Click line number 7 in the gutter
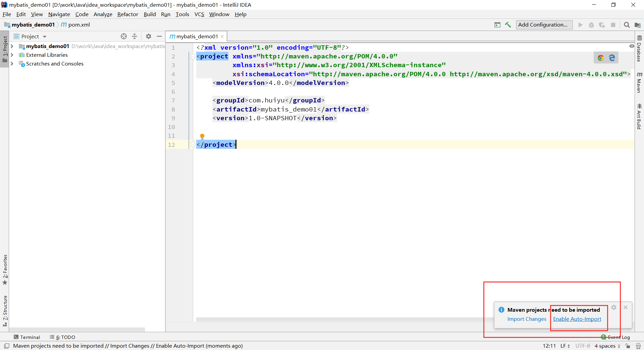The width and height of the screenshot is (644, 350). 173,100
